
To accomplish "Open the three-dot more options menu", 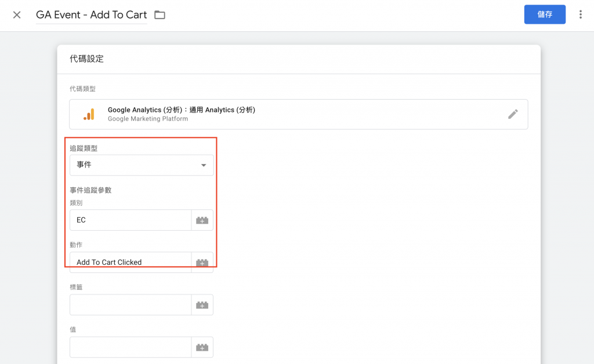I will point(580,14).
